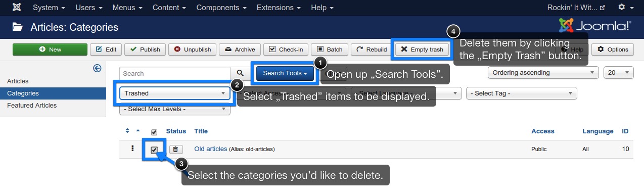Click the Empty trash button
This screenshot has width=644, height=196.
(x=422, y=50)
